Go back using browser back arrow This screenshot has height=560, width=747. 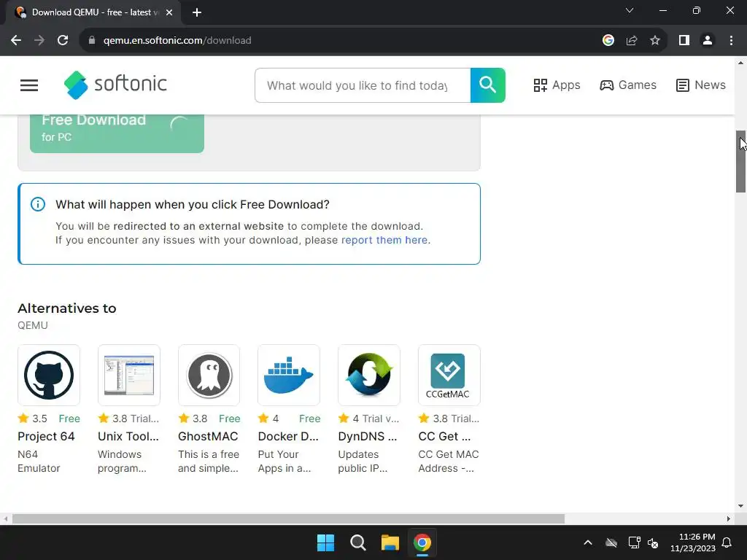coord(16,41)
